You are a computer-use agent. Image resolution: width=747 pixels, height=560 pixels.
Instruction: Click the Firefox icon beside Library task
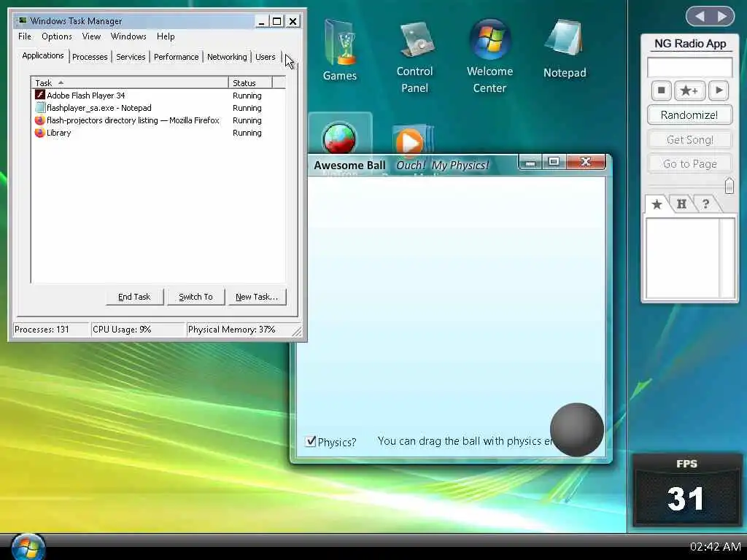[40, 133]
